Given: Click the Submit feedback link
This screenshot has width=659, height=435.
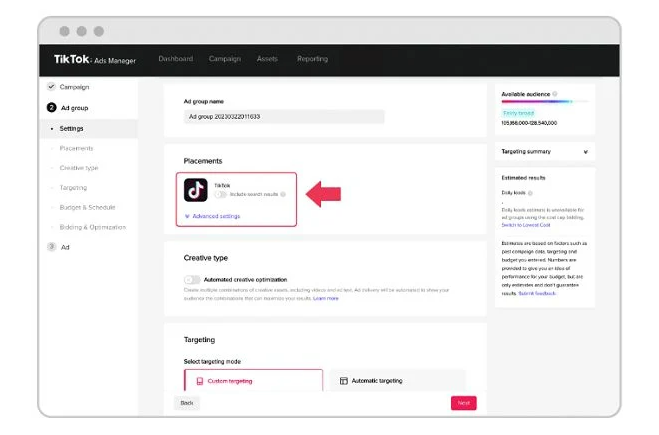Looking at the screenshot, I should coord(537,293).
